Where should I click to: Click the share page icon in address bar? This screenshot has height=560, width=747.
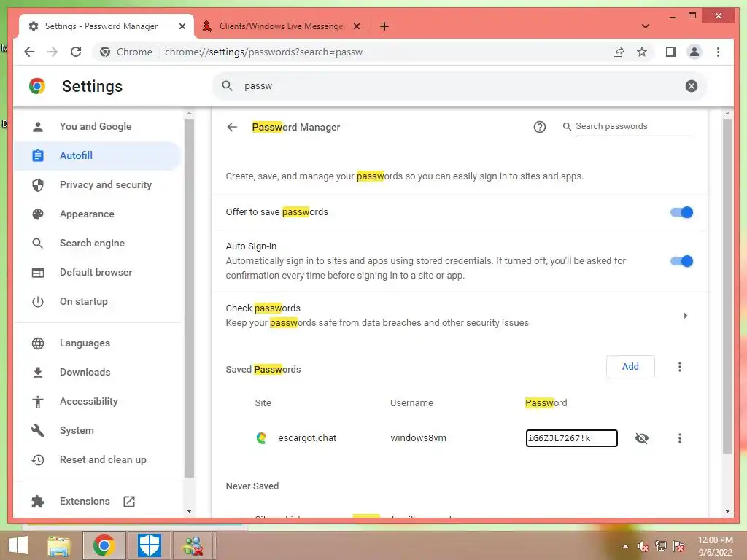(619, 52)
